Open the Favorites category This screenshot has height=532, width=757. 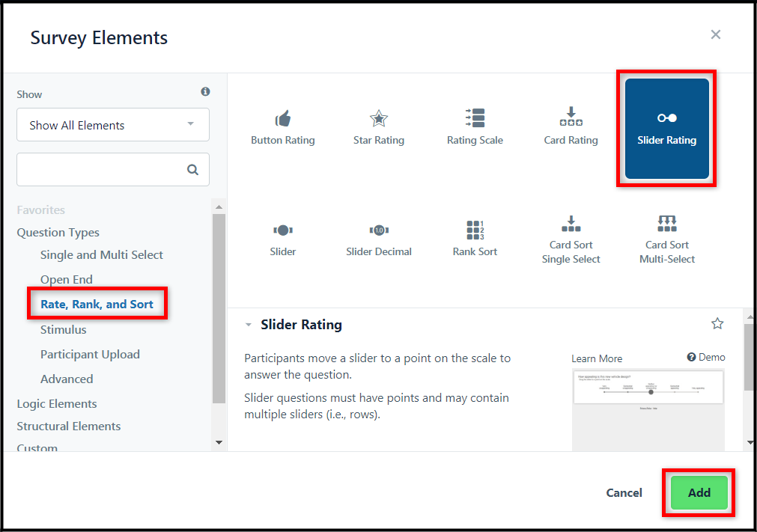click(40, 210)
